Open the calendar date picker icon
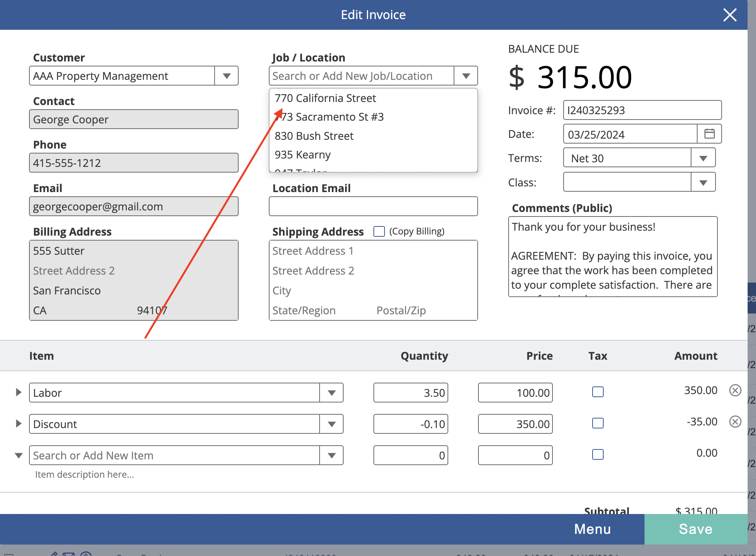Screen dimensions: 756x556 [x=709, y=134]
